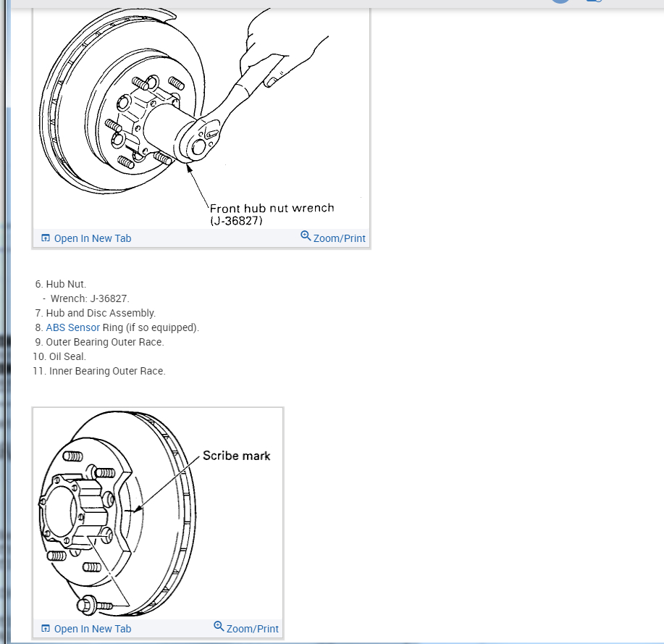
Task: Click magnifier icon below hub nut wrench diagram
Action: pos(306,235)
